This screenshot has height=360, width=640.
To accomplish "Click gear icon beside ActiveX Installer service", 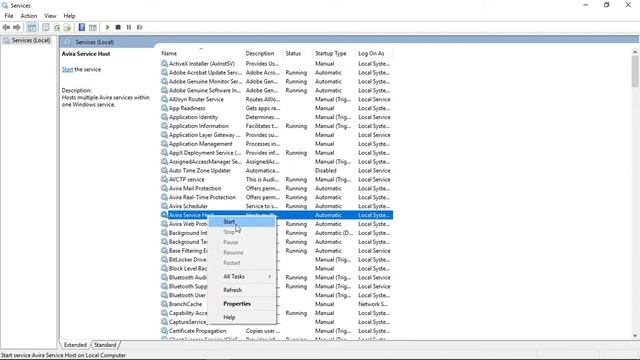I will coord(164,63).
